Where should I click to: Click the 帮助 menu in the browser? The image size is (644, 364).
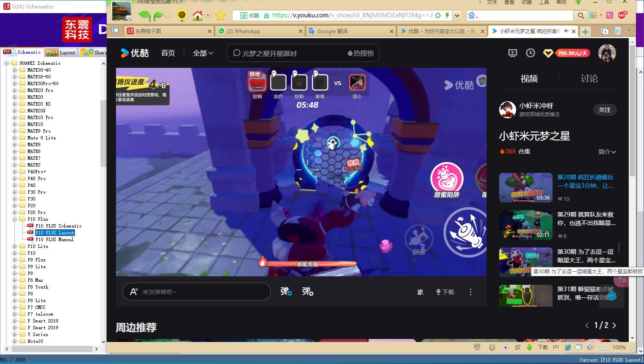[x=561, y=3]
